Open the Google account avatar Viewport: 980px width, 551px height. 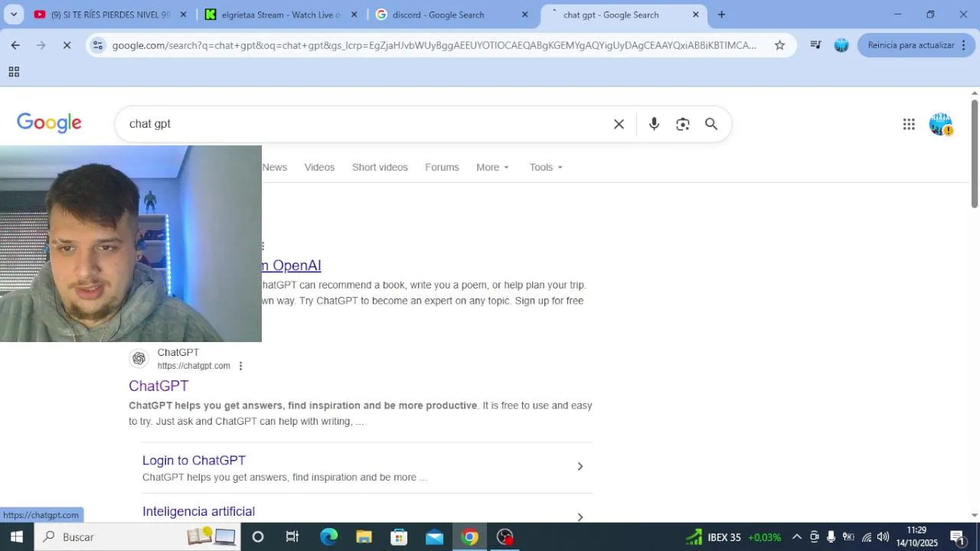pyautogui.click(x=940, y=124)
